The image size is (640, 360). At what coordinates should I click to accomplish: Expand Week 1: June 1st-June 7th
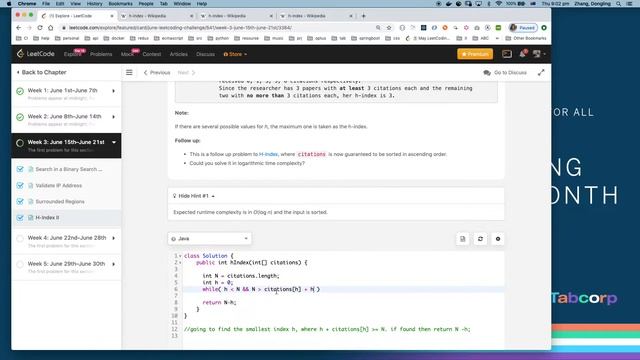pyautogui.click(x=114, y=91)
